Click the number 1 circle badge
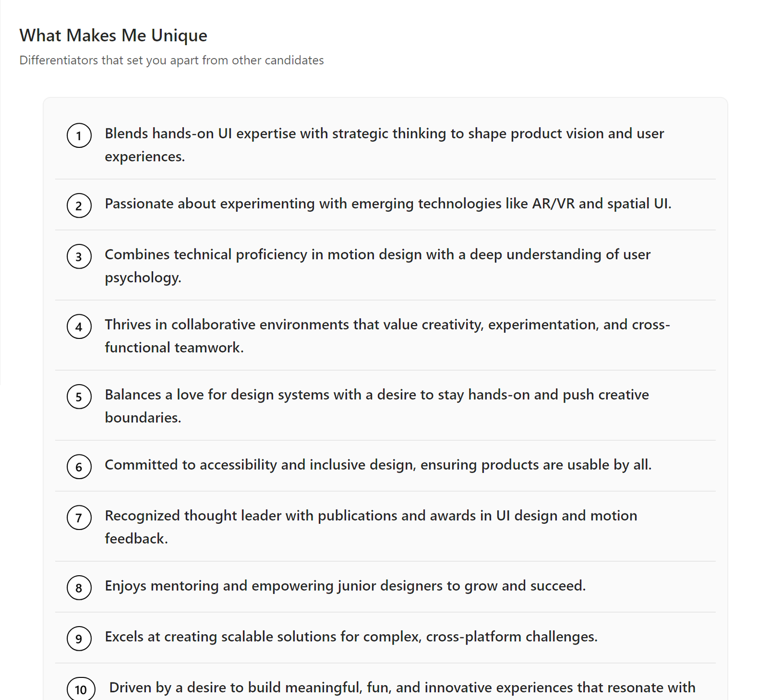 click(x=79, y=136)
